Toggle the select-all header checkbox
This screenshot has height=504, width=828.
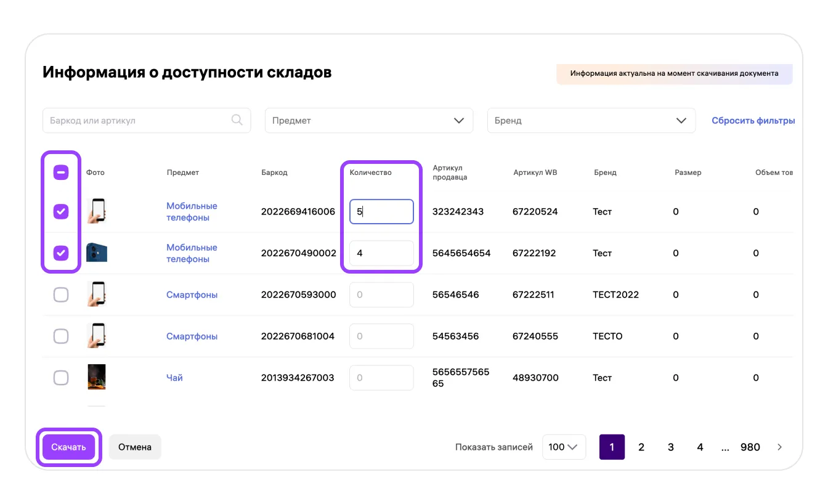point(61,173)
